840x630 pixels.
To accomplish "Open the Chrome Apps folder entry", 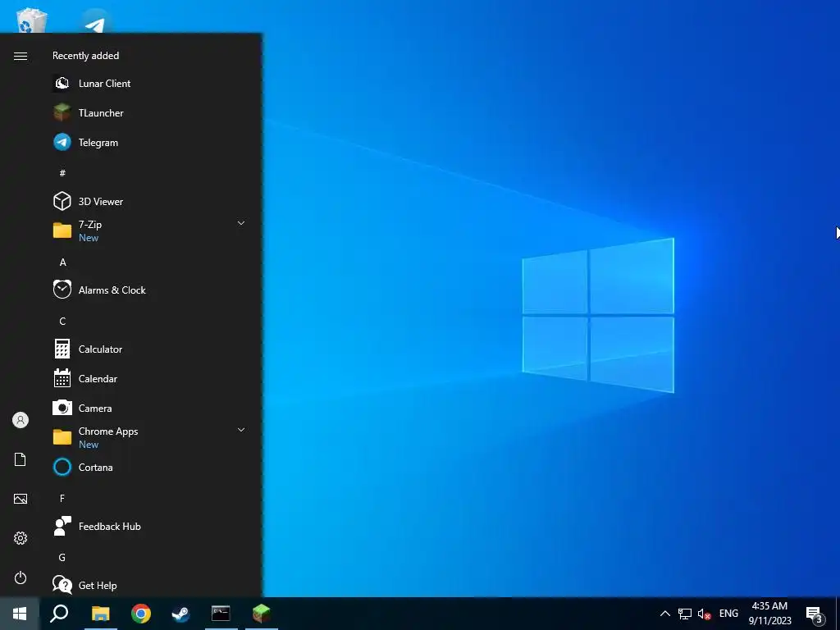I will tap(151, 438).
